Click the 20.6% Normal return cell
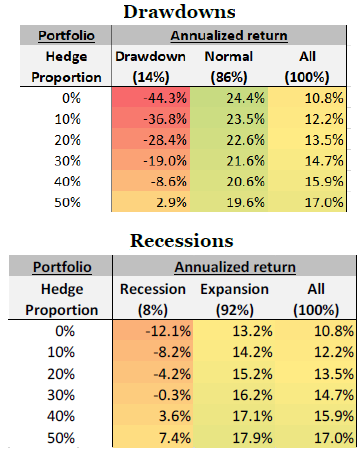This screenshot has height=458, width=364. pyautogui.click(x=229, y=181)
